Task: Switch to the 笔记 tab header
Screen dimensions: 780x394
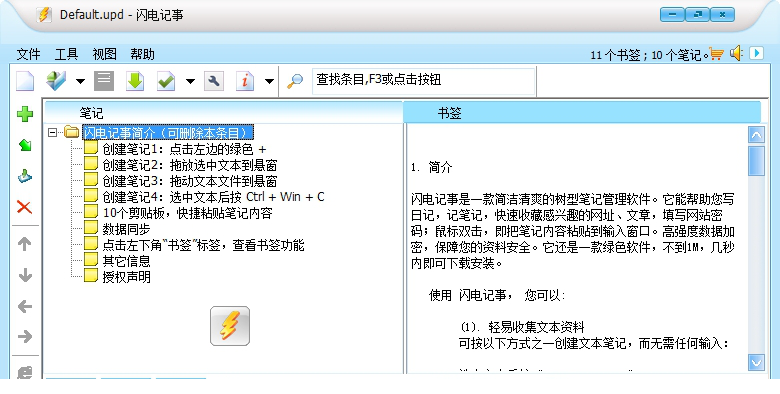Action: tap(223, 113)
